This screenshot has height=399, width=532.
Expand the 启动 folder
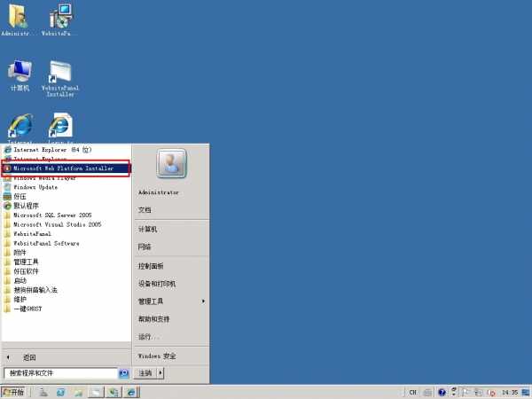[66, 280]
